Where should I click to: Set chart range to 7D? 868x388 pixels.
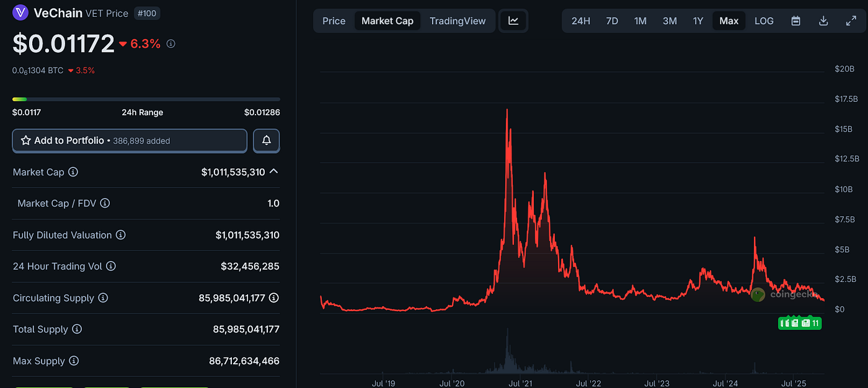pos(612,20)
